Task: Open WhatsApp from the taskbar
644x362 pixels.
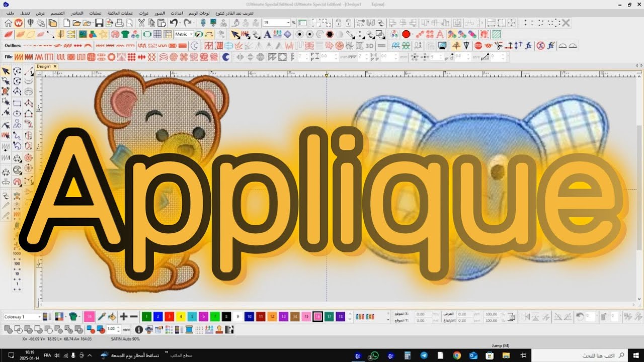Action: [373, 355]
